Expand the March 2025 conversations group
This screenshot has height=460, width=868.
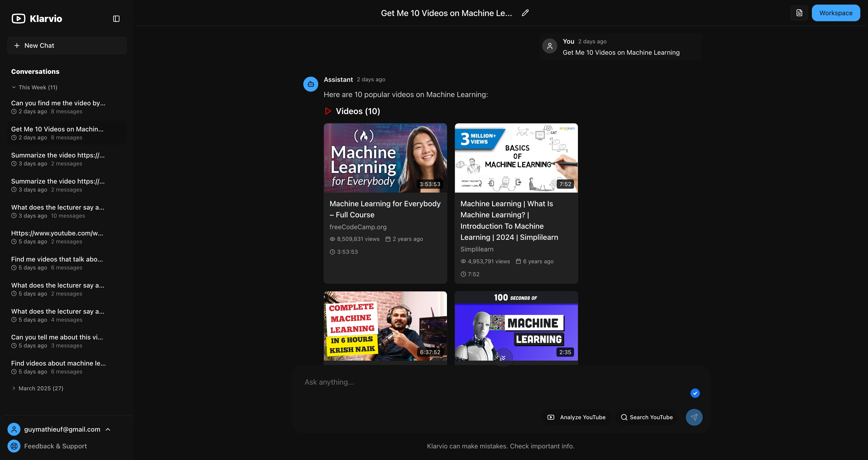tap(37, 388)
